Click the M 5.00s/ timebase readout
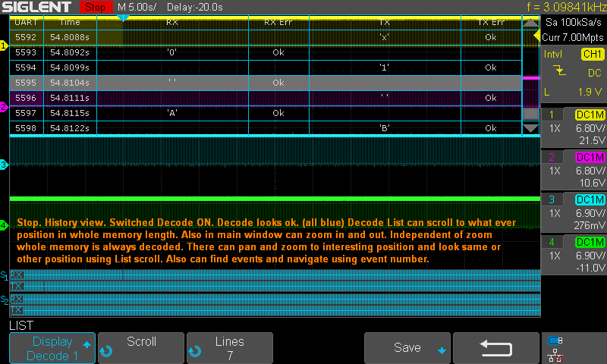 coord(137,7)
